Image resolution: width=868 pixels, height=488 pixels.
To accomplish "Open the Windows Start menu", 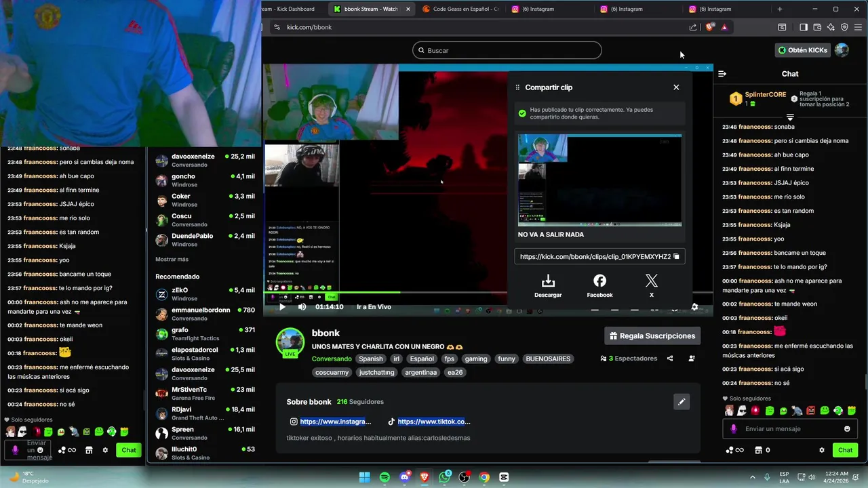I will point(364,477).
